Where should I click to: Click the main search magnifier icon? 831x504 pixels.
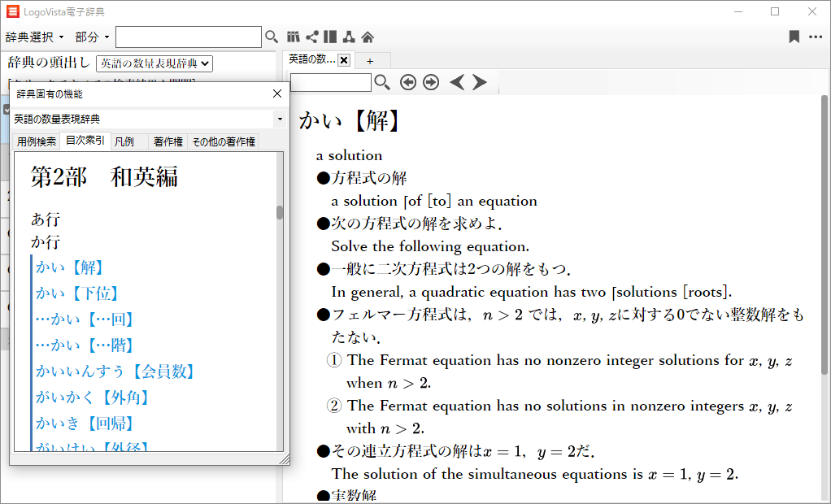pos(272,37)
